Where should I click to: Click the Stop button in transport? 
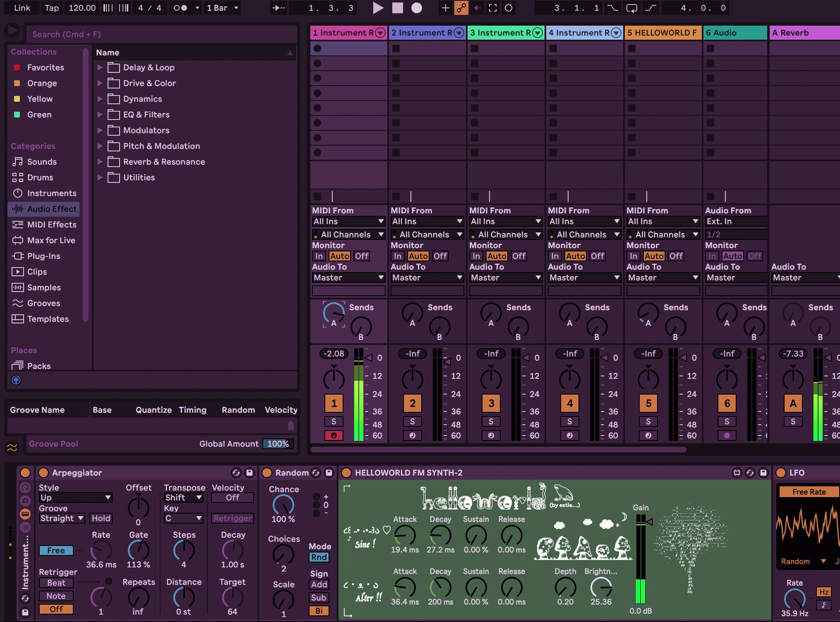[397, 8]
